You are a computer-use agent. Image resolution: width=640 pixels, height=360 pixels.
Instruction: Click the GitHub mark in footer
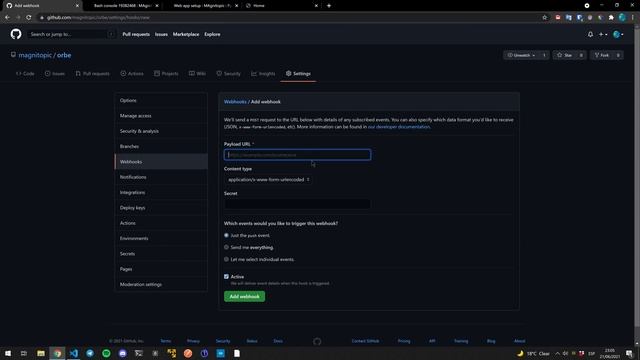[x=317, y=341]
